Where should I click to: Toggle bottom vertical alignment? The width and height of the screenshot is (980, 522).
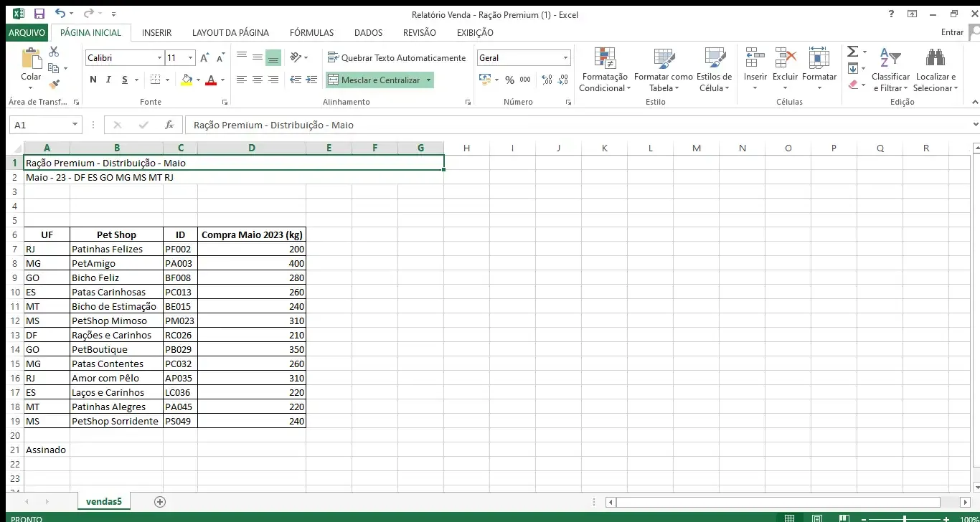(273, 57)
